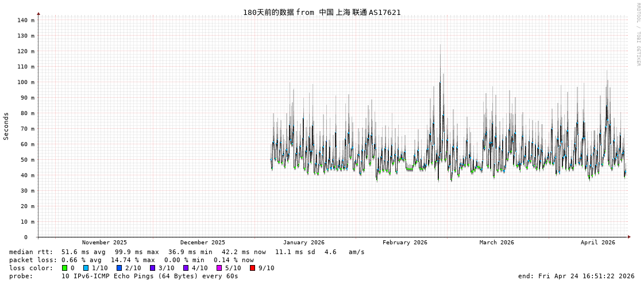Click the April 2026 x-axis label
The height and width of the screenshot is (284, 644).
(x=597, y=243)
